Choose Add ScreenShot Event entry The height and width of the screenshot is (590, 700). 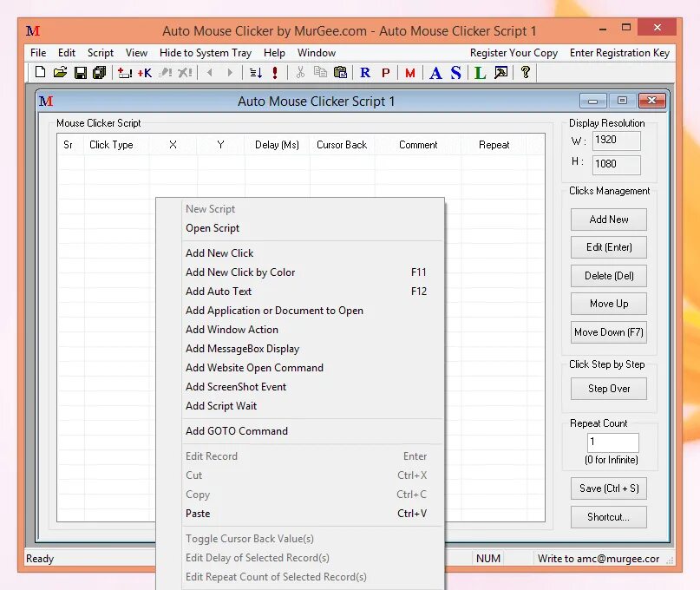313,387
